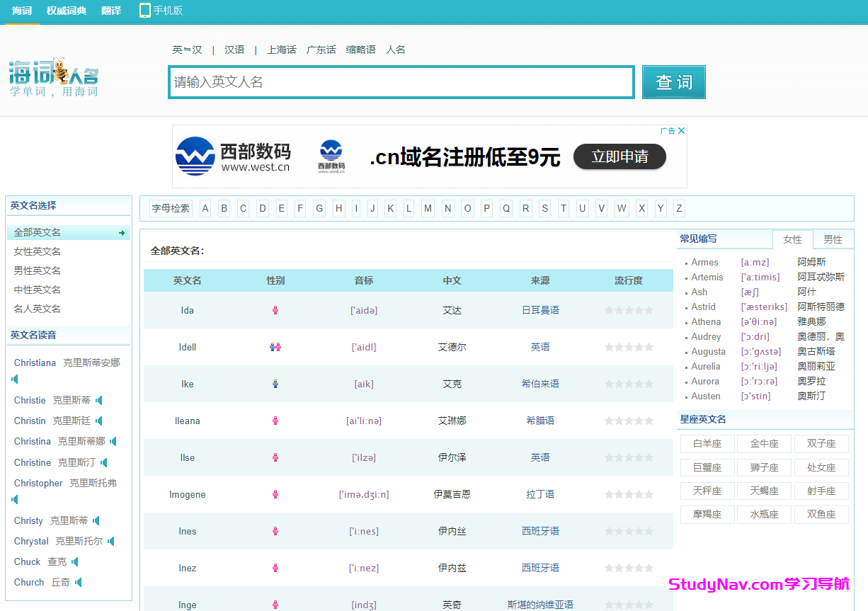The image size is (868, 611).
Task: Click the 查词 search button
Action: click(673, 82)
